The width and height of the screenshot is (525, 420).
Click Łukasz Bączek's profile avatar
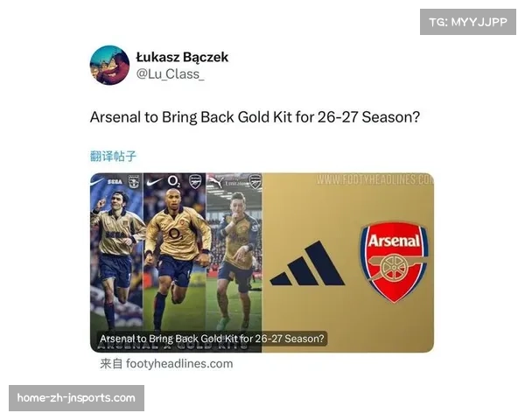(109, 66)
